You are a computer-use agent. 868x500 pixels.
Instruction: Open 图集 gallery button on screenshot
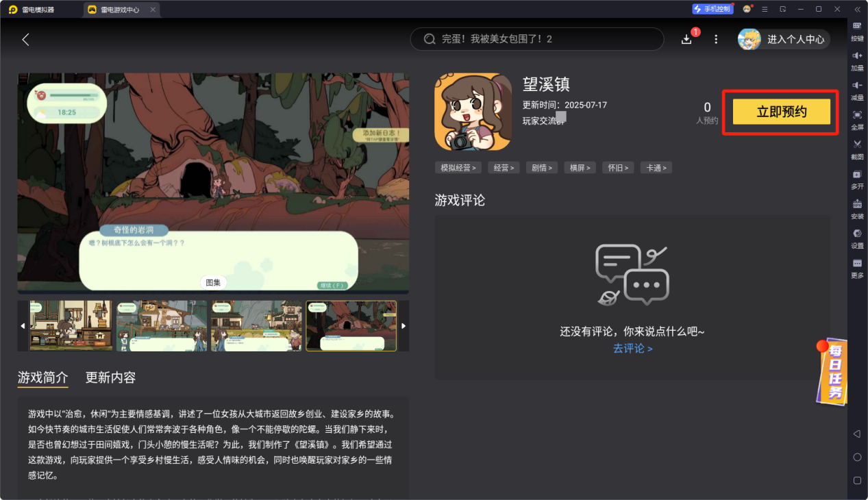[x=213, y=282]
